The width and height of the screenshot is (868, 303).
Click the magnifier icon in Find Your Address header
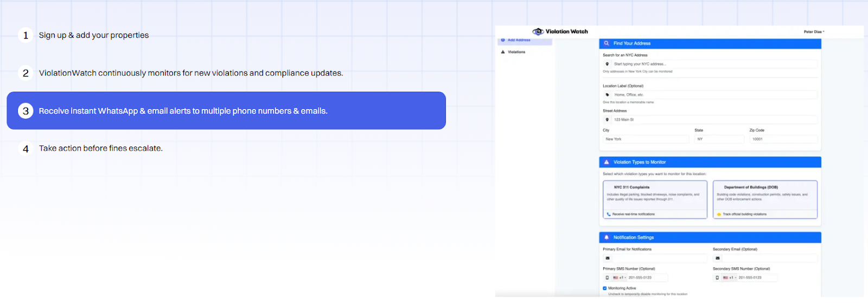(607, 43)
